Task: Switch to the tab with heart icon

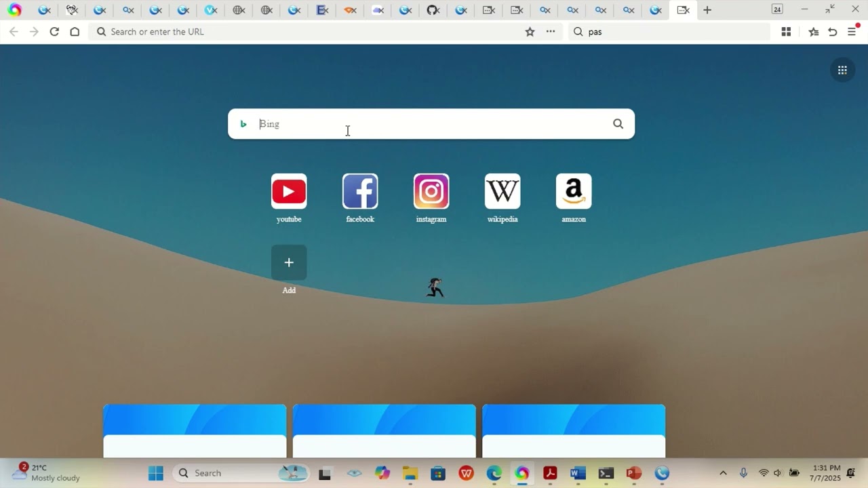Action: coord(72,10)
